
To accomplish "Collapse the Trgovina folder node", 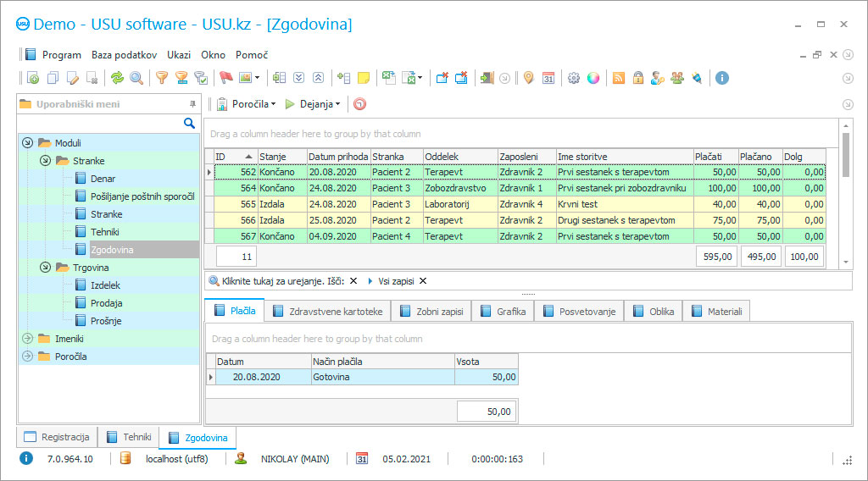I will click(x=44, y=268).
